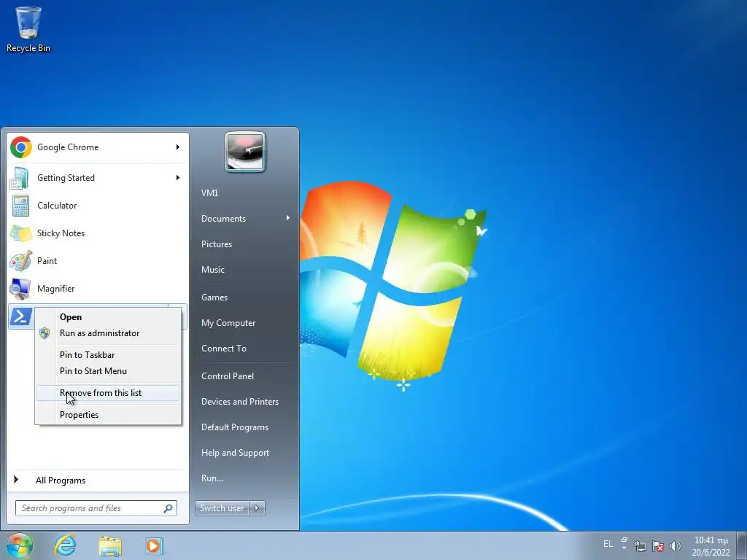
Task: Click the EL language indicator
Action: (608, 544)
